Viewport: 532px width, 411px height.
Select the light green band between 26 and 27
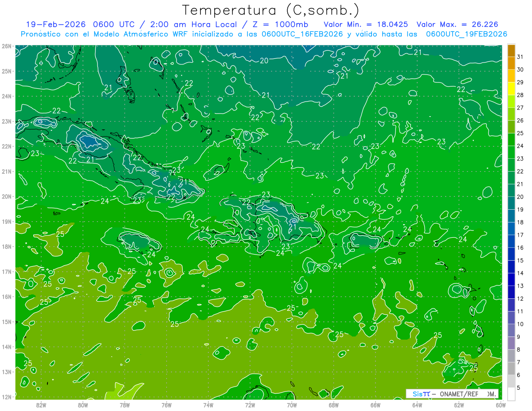(x=511, y=114)
